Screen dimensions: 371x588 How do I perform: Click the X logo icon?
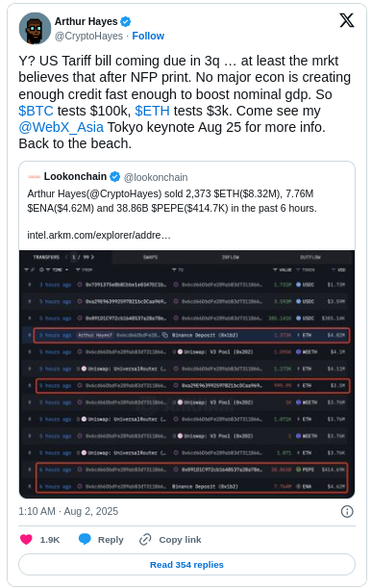tap(347, 20)
